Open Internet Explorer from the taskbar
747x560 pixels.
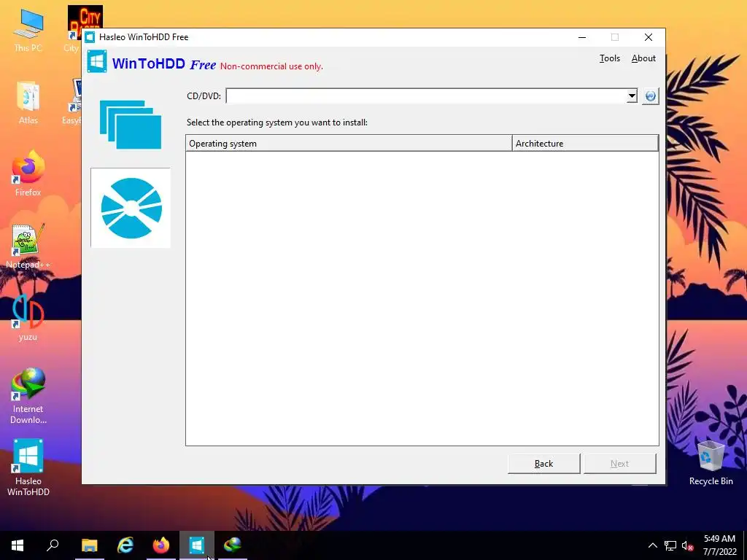coord(125,545)
